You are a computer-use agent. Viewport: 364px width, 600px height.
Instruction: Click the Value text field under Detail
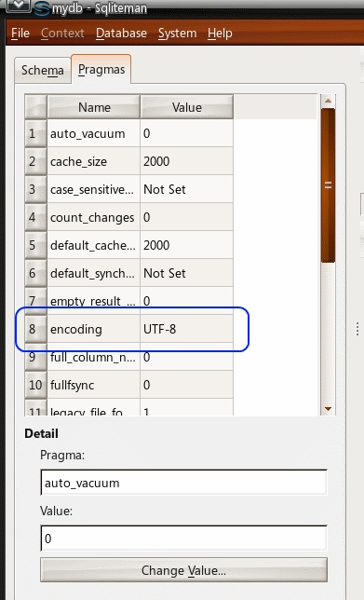(183, 539)
